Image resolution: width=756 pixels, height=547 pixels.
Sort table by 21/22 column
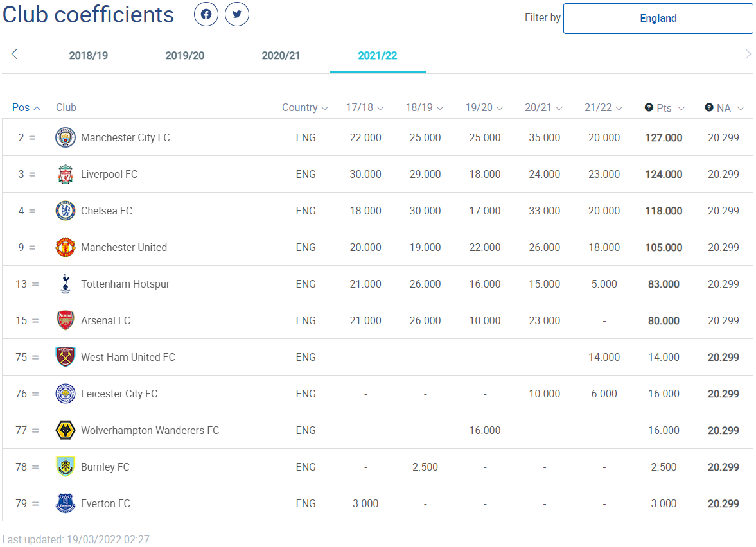click(x=604, y=107)
